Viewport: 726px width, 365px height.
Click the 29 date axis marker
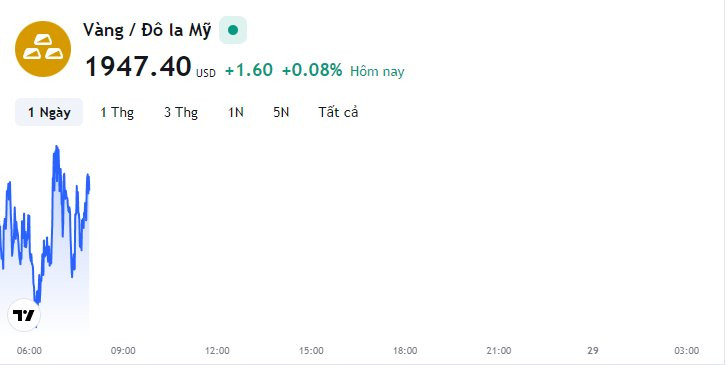pos(593,351)
